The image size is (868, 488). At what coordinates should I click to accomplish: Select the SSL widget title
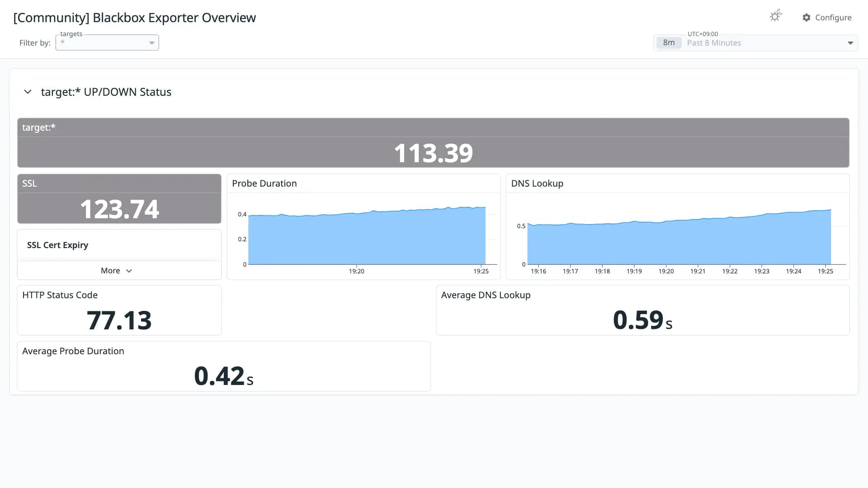[29, 183]
